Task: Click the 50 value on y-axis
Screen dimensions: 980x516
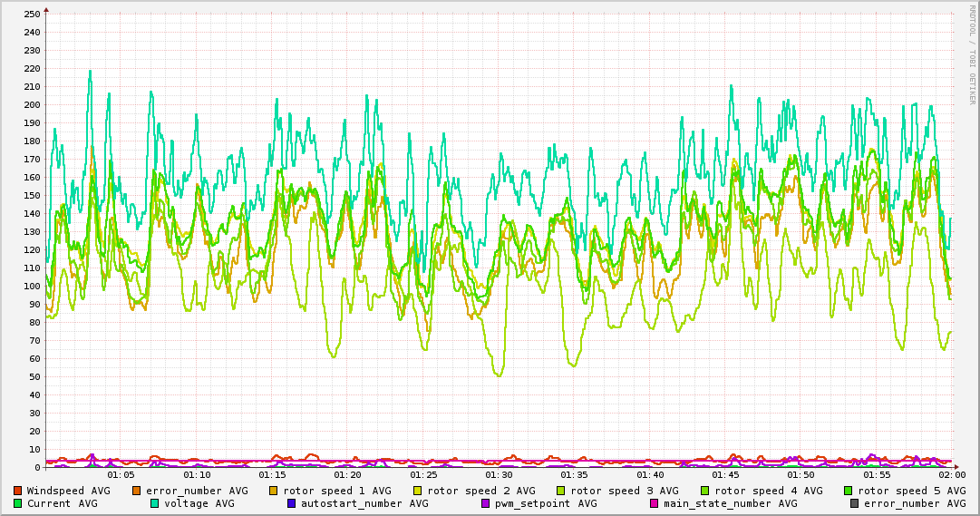Action: [x=34, y=376]
